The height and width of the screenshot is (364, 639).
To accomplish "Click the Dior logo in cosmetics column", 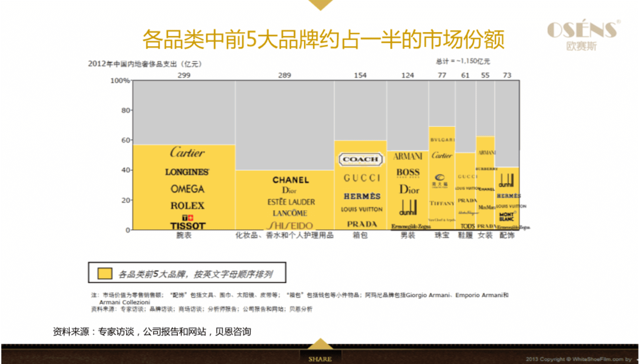I will (x=289, y=190).
